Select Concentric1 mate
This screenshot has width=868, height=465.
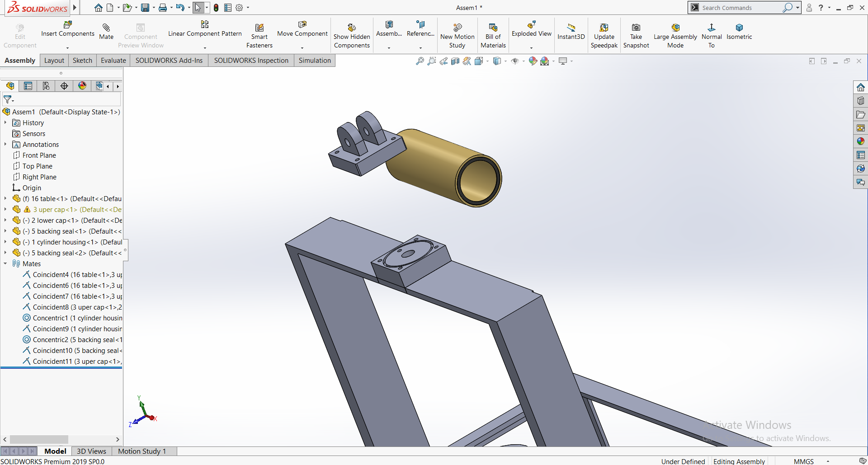(72, 318)
